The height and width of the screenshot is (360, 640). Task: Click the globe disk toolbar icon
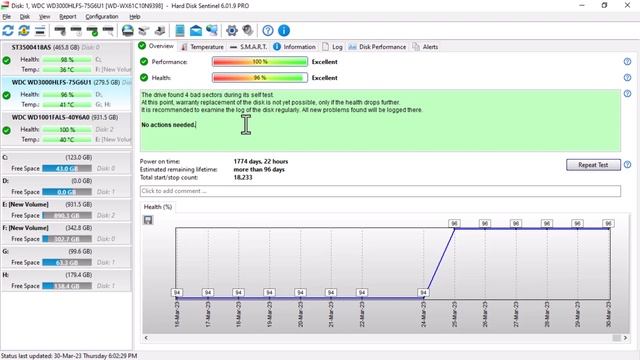tap(128, 31)
